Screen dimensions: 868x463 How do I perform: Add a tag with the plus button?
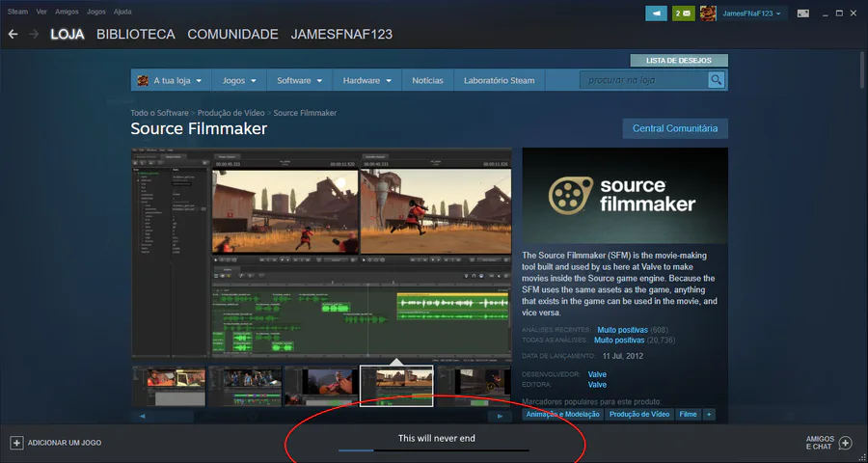(x=709, y=414)
